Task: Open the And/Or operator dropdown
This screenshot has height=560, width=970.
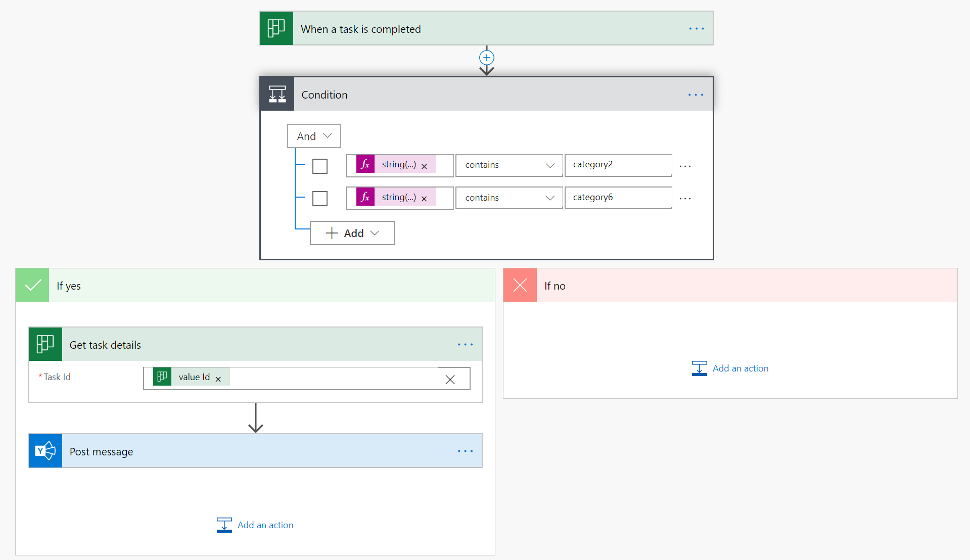Action: click(313, 135)
